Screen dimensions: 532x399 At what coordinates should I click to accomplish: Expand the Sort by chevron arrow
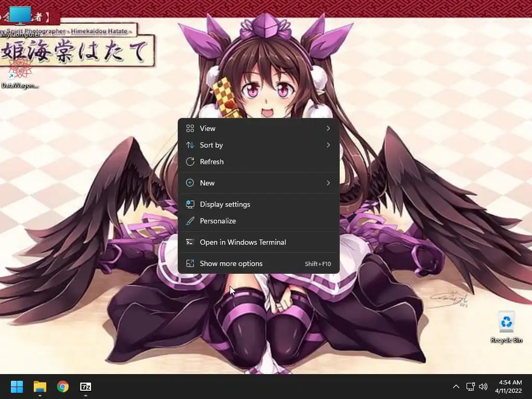(328, 145)
